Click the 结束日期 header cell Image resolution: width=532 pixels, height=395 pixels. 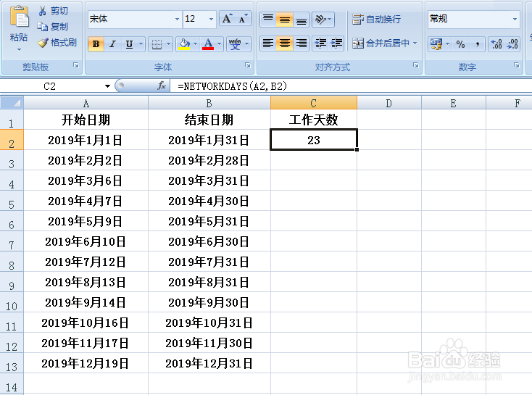point(209,120)
